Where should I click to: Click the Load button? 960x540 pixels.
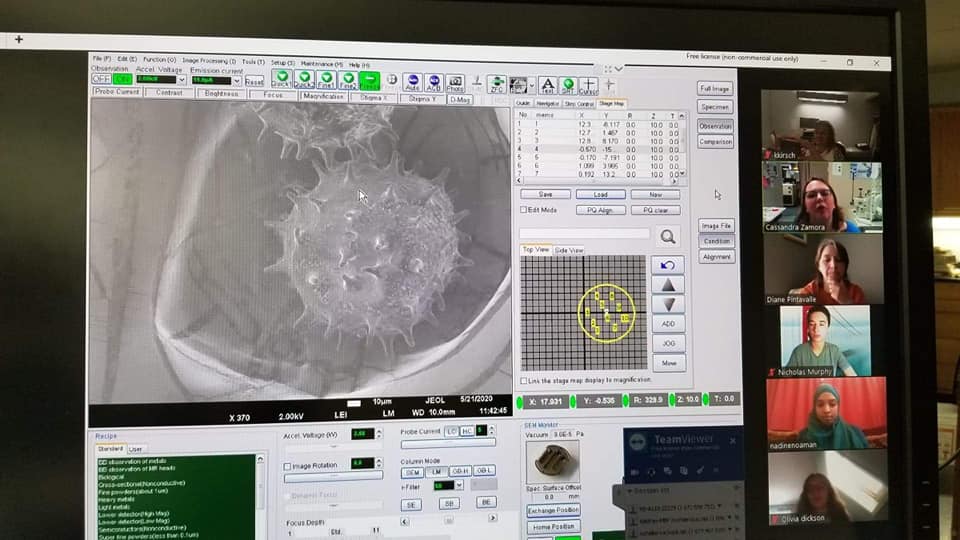click(x=601, y=194)
